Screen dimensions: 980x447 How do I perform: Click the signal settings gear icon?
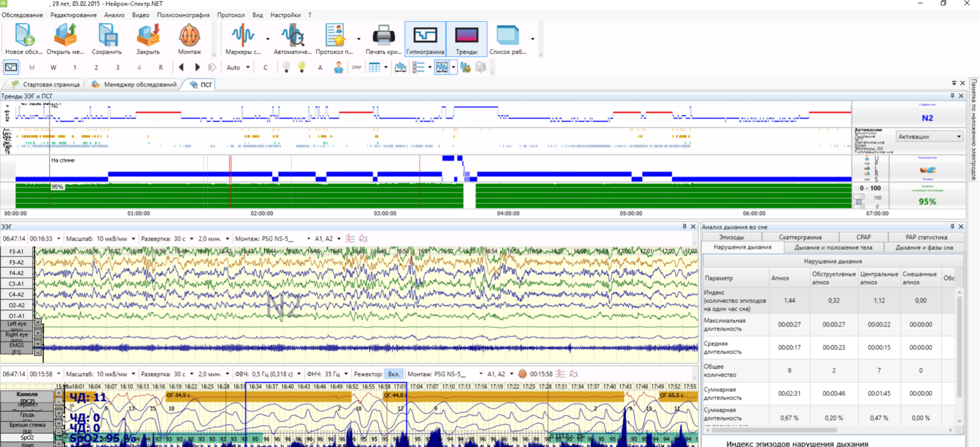(x=465, y=67)
